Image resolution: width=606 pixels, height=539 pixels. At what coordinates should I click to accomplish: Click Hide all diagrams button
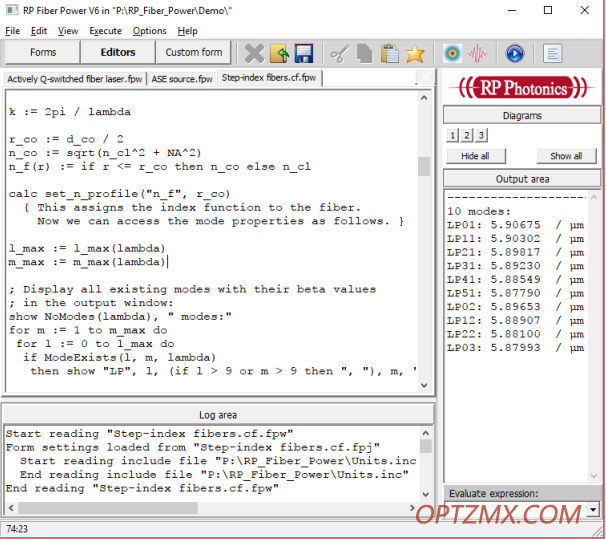click(x=475, y=156)
